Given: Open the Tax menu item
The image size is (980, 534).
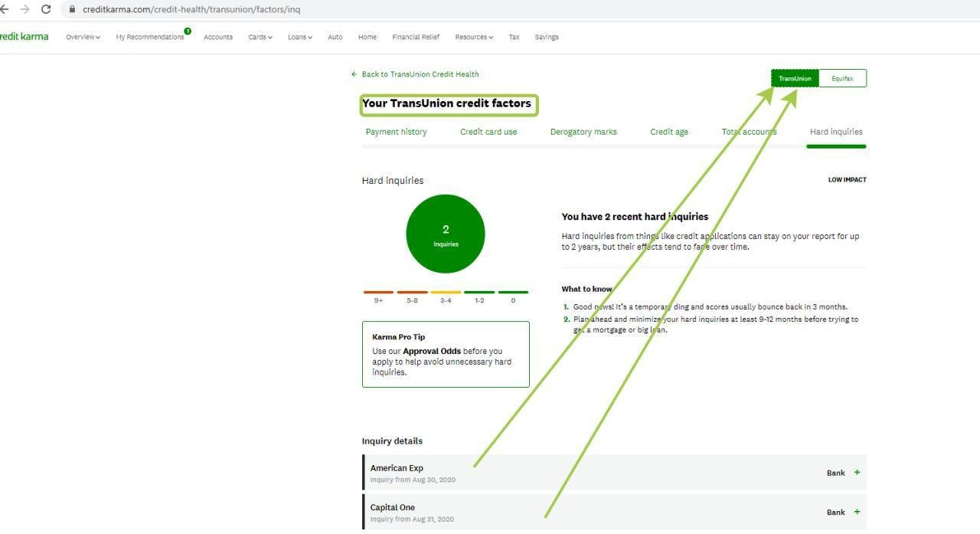Looking at the screenshot, I should click(x=514, y=37).
